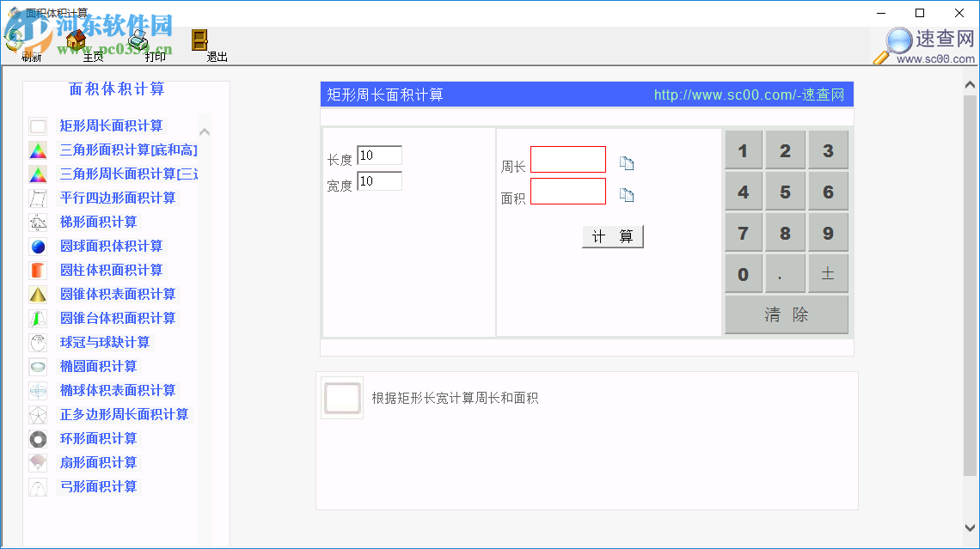Screen dimensions: 980x549
Task: Copy the 面积 result with its copy icon
Action: 627,194
